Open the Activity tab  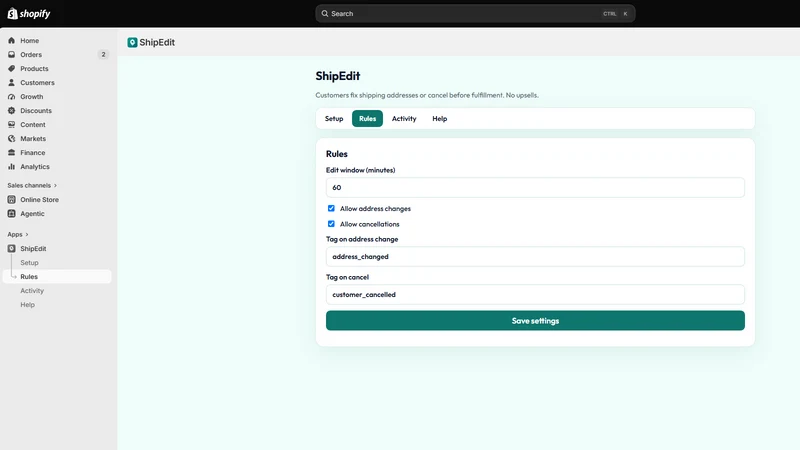(x=404, y=118)
